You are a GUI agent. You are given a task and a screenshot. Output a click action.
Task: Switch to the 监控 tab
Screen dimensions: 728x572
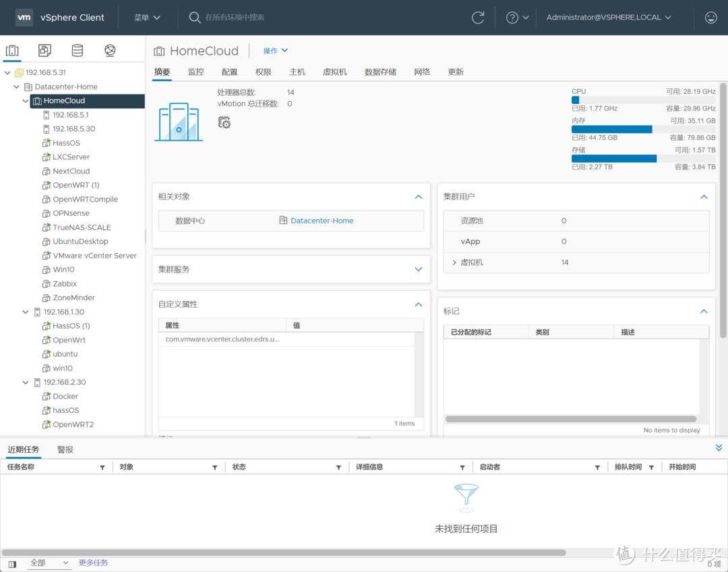[x=195, y=72]
